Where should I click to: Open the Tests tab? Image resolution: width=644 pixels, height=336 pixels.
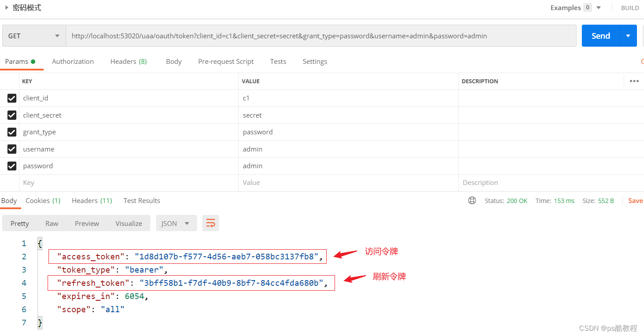(278, 62)
